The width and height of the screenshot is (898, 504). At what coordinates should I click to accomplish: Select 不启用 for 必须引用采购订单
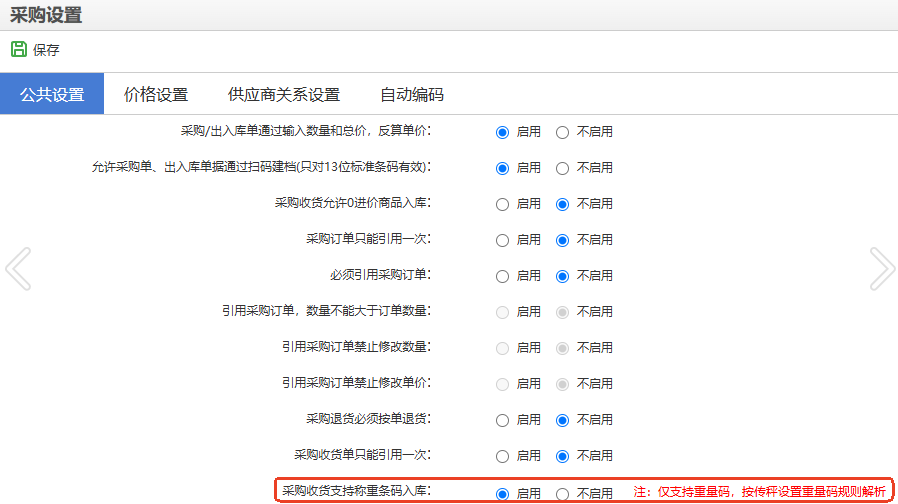pyautogui.click(x=563, y=276)
